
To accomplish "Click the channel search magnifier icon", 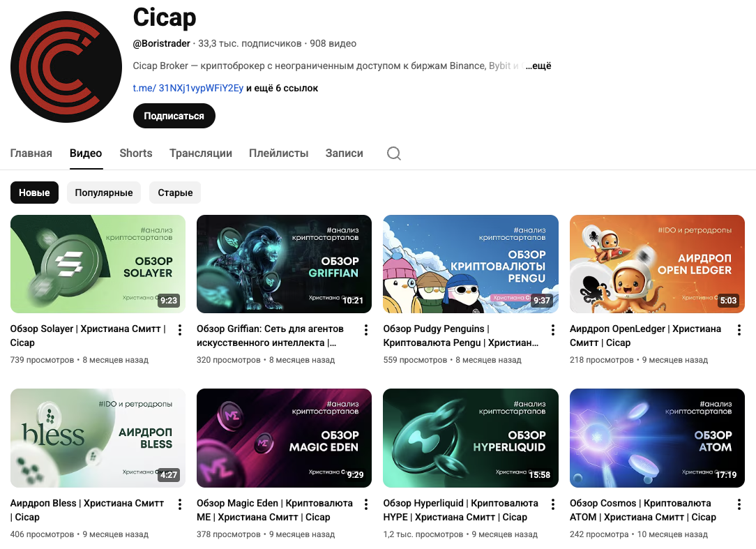I will click(394, 153).
